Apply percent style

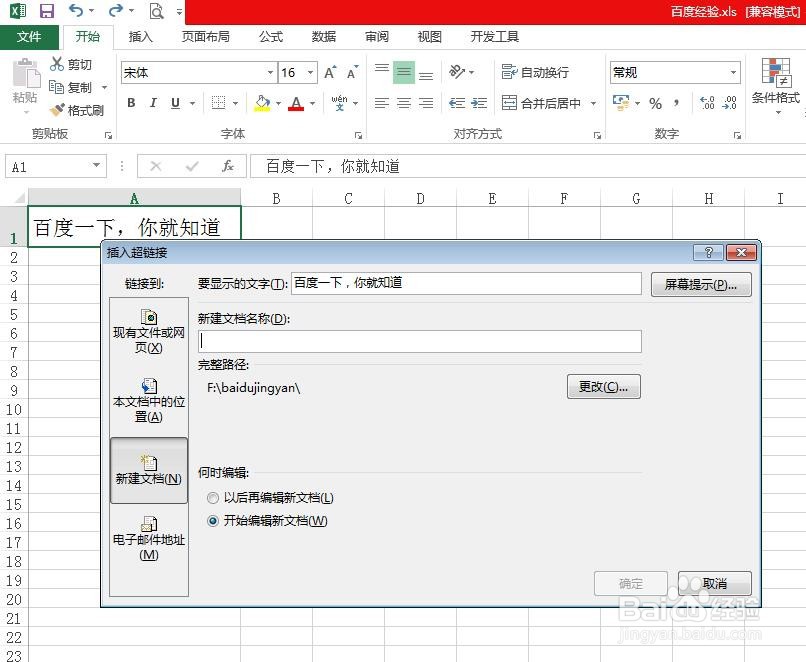[x=655, y=103]
